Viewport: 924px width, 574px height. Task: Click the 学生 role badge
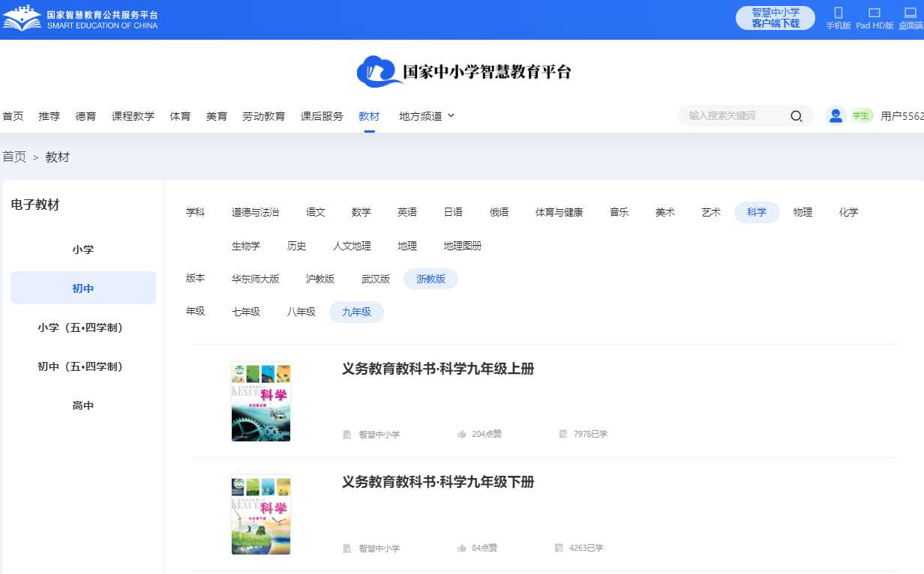pyautogui.click(x=860, y=115)
